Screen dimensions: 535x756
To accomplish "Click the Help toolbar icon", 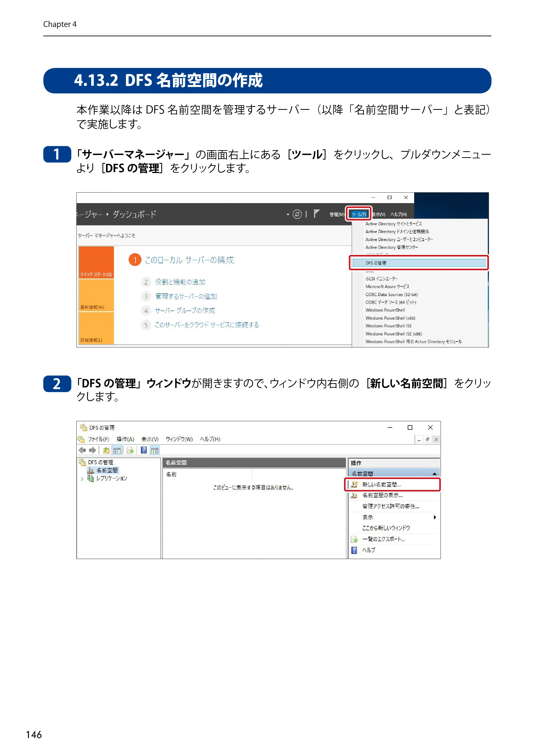I will click(144, 450).
